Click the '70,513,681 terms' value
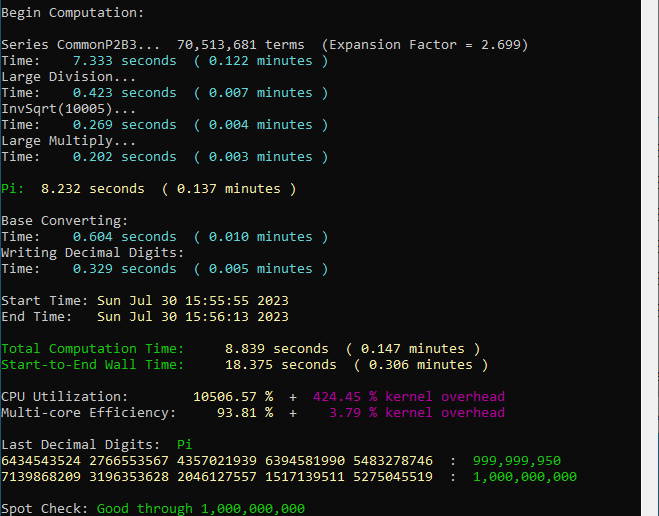The height and width of the screenshot is (516, 659). (240, 45)
